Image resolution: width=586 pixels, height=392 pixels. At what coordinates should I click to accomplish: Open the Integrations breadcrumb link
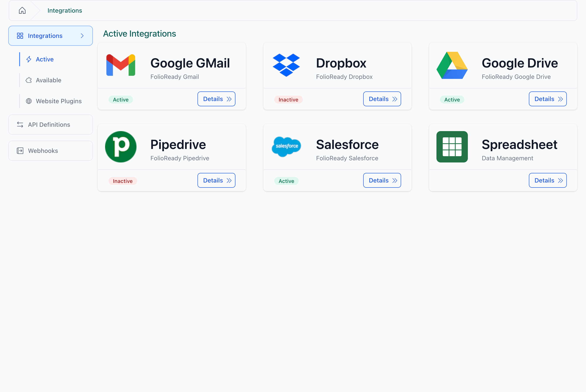(x=65, y=10)
